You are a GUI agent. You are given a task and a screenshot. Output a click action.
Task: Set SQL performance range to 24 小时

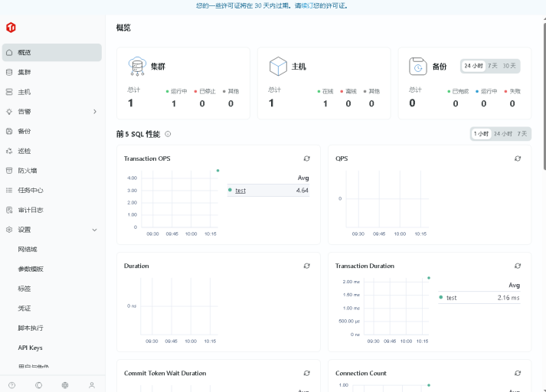click(x=502, y=134)
